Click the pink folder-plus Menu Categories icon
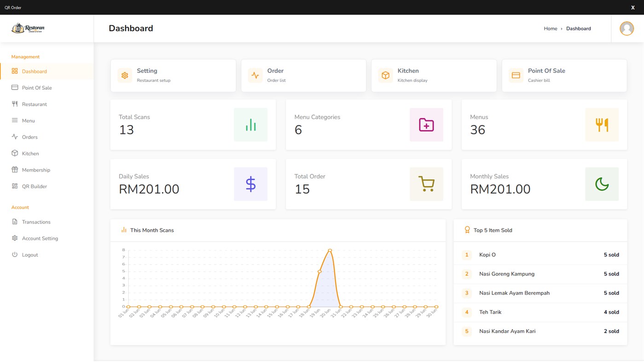Viewport: 644px width, 362px height. (x=426, y=125)
